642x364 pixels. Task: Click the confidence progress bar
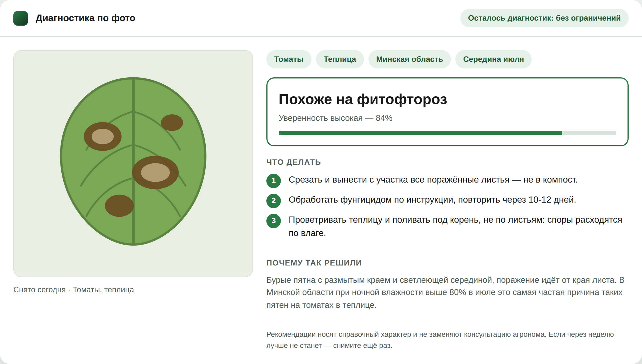point(447,133)
